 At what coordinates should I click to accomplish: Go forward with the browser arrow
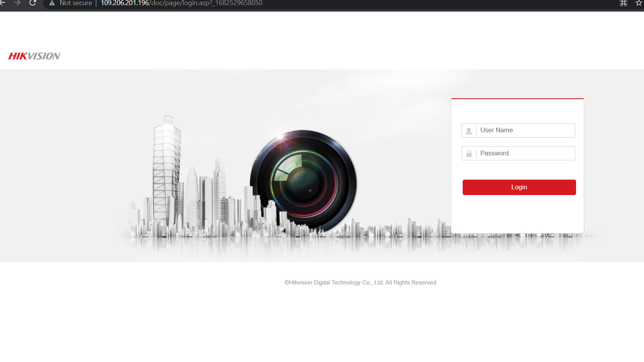pyautogui.click(x=17, y=3)
